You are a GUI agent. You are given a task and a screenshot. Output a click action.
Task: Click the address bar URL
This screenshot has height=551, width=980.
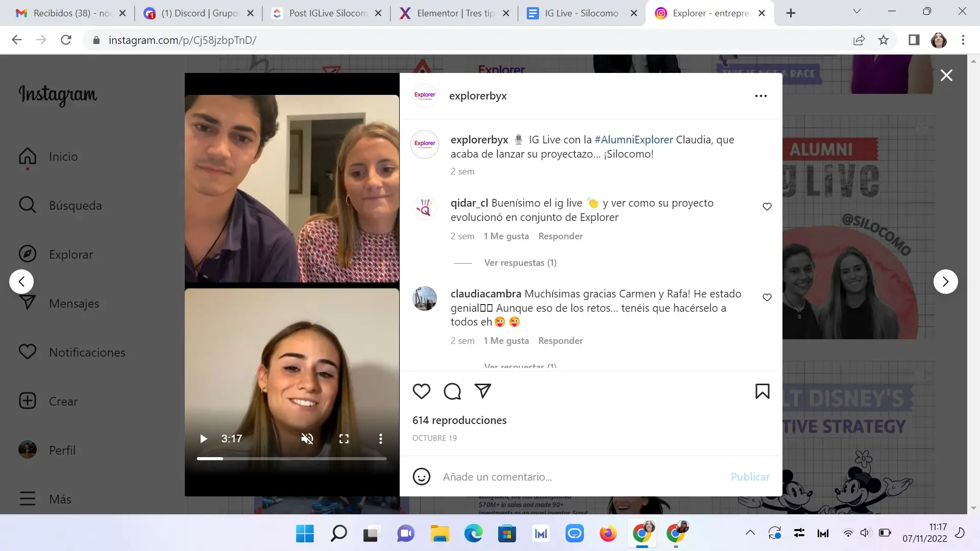[182, 40]
